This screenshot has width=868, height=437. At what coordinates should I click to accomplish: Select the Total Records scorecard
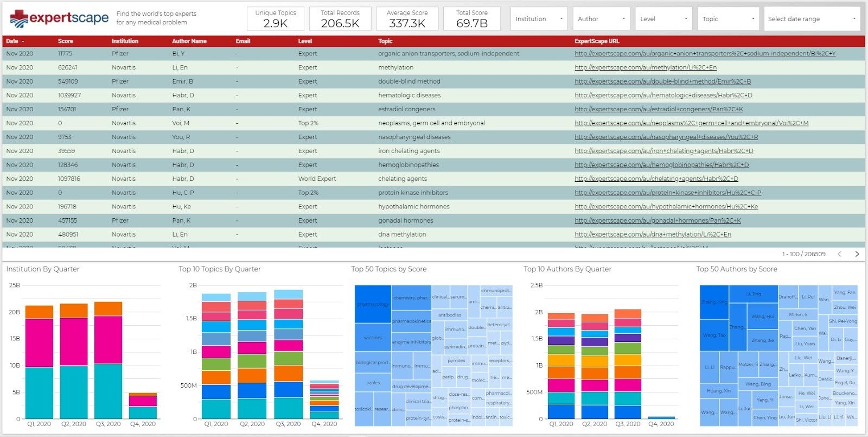coord(340,18)
